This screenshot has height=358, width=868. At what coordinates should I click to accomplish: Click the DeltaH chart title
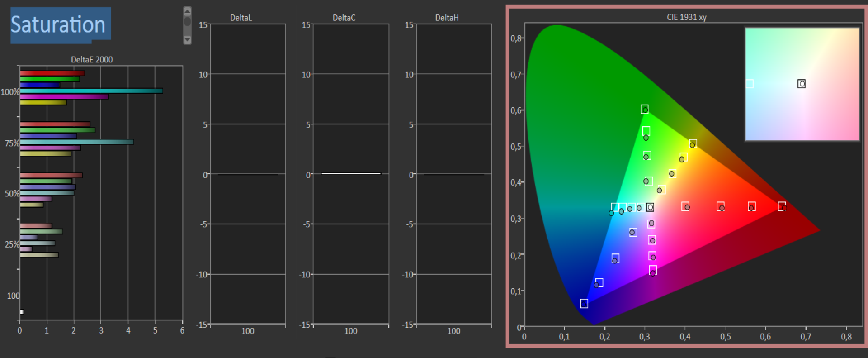[447, 18]
